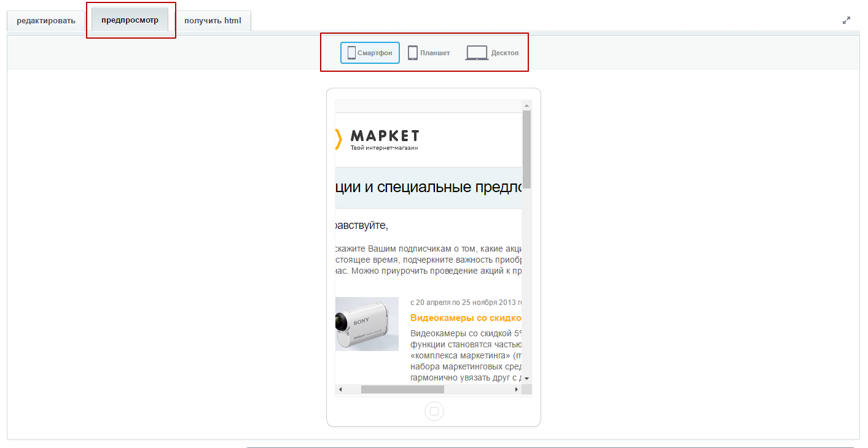Click the МАРКЕТ logo in the preview

377,139
